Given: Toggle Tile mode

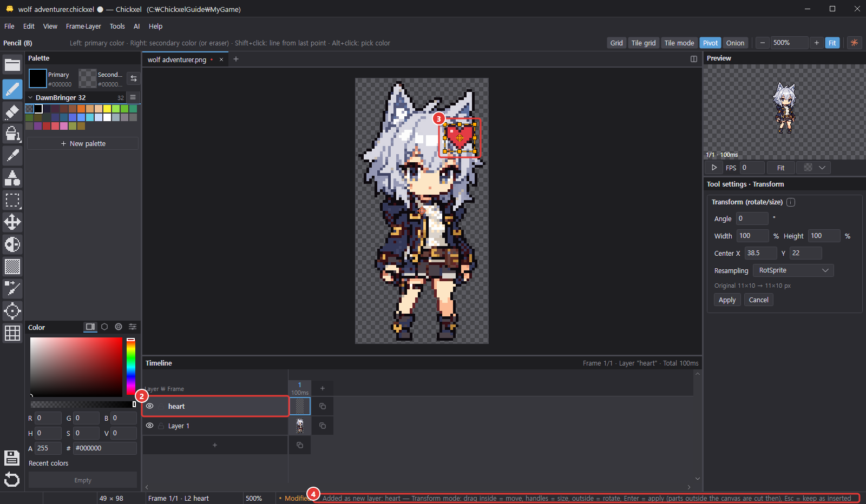Looking at the screenshot, I should pyautogui.click(x=679, y=43).
